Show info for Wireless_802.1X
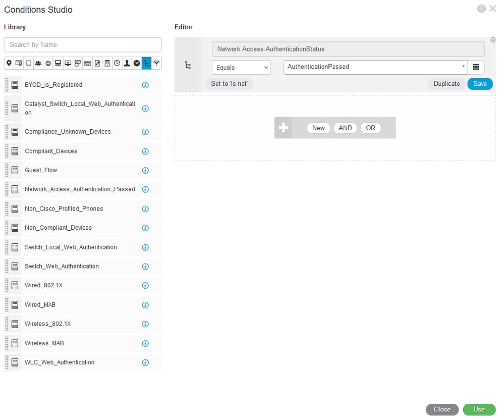Viewport: 504px width, 420px height. point(145,324)
